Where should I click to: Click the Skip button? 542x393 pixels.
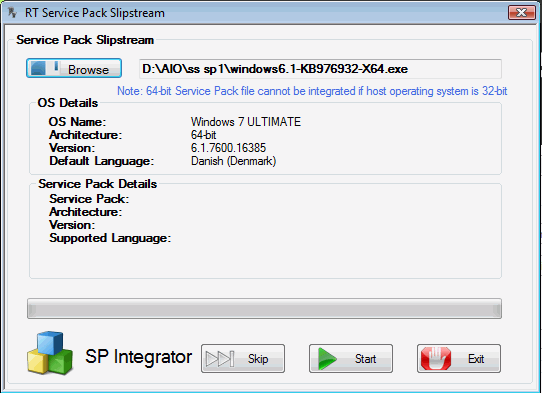click(x=243, y=358)
